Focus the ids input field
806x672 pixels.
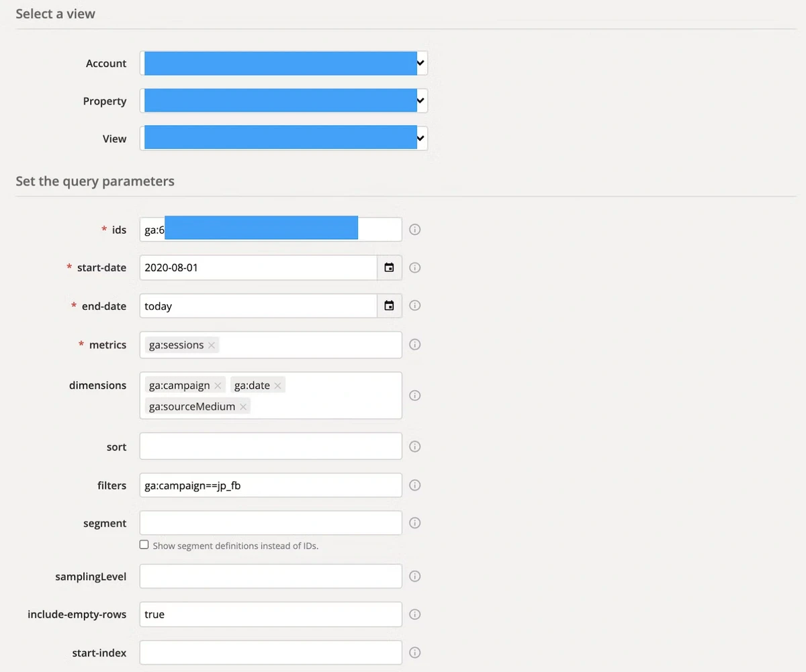271,230
